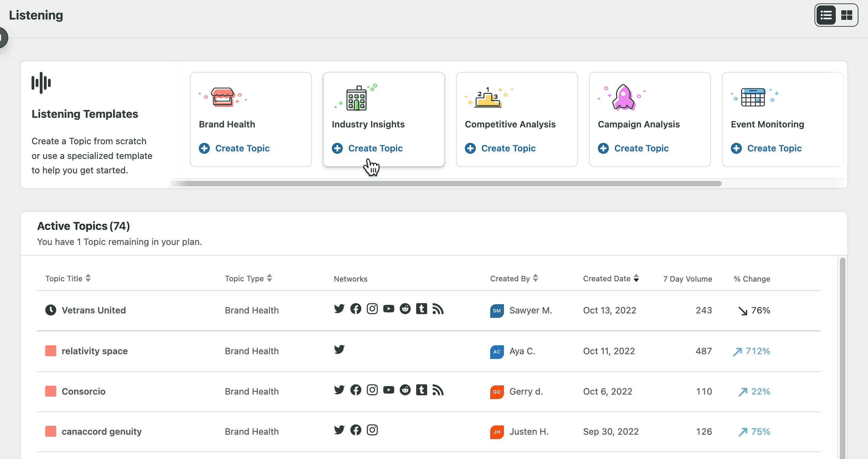Click the Competitive Analysis podium icon
The image size is (868, 459).
tap(489, 97)
